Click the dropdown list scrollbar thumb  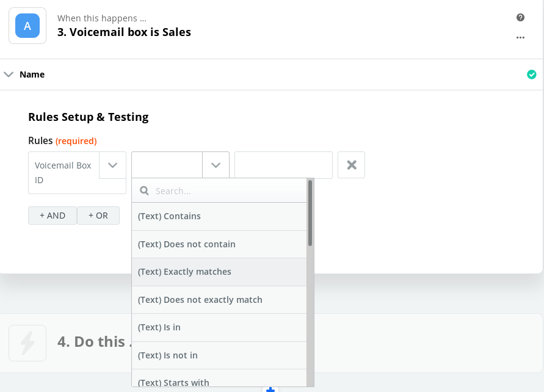(x=310, y=213)
